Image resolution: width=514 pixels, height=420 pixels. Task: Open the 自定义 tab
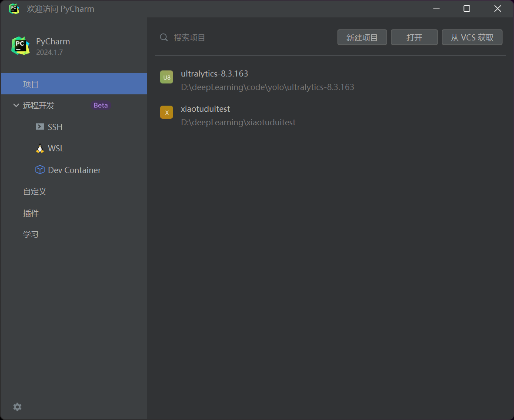[35, 191]
